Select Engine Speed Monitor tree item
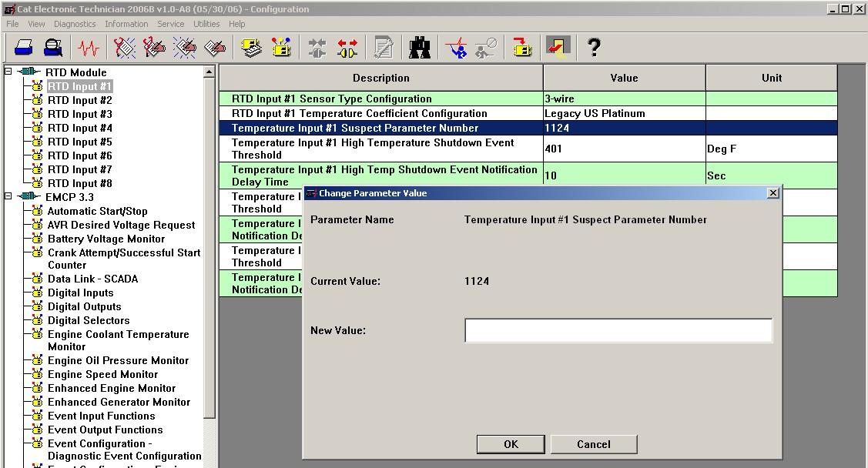 click(102, 374)
